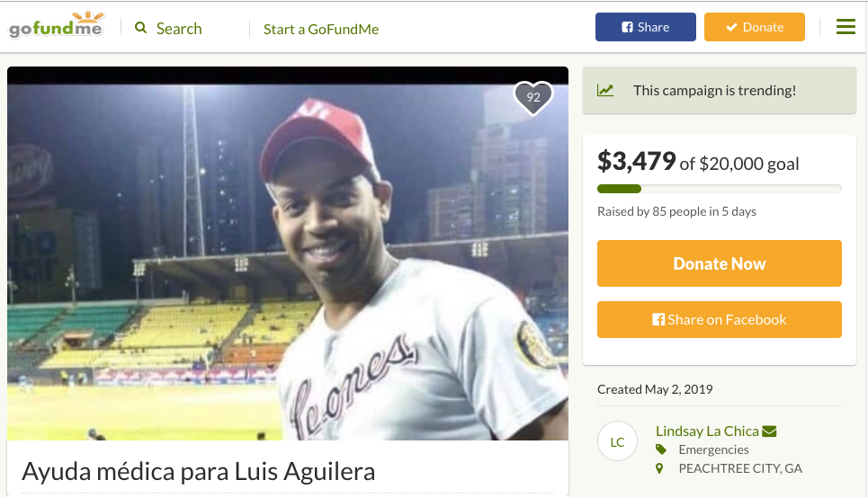Click the search magnifier icon
The height and width of the screenshot is (498, 868).
(141, 28)
